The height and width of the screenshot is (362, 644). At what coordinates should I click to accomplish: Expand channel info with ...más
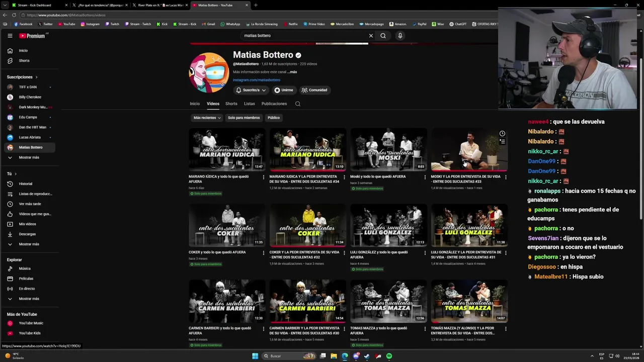tap(292, 72)
